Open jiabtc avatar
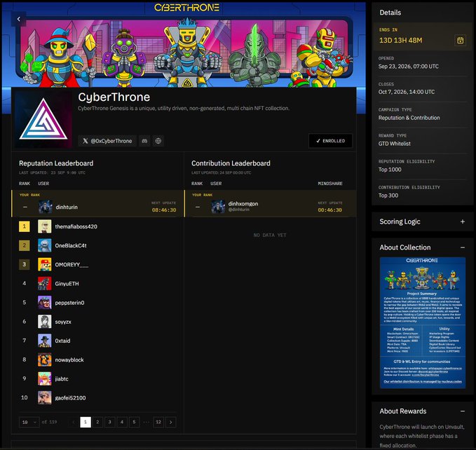Image resolution: width=476 pixels, height=450 pixels. tap(45, 379)
